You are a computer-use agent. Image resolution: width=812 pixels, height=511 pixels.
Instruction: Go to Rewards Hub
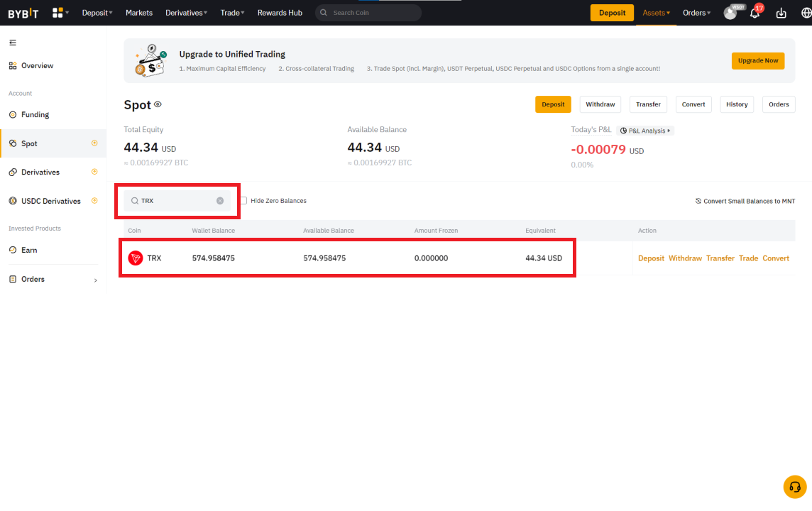pyautogui.click(x=280, y=13)
